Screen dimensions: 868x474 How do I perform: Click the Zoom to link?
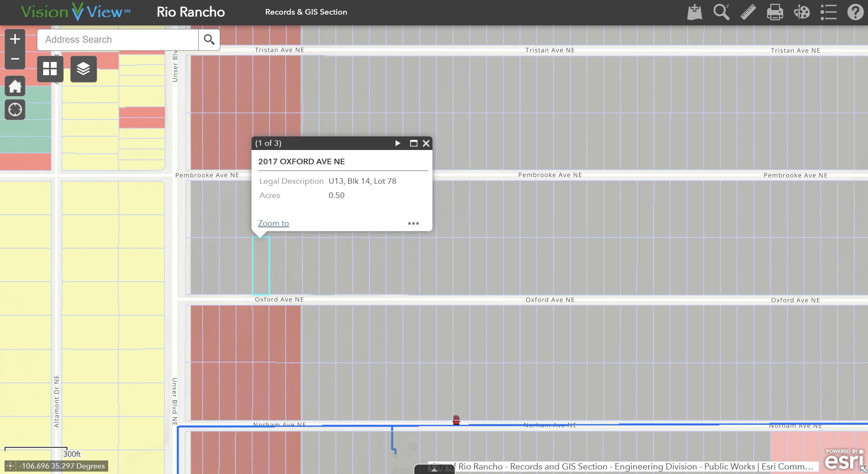pyautogui.click(x=273, y=223)
